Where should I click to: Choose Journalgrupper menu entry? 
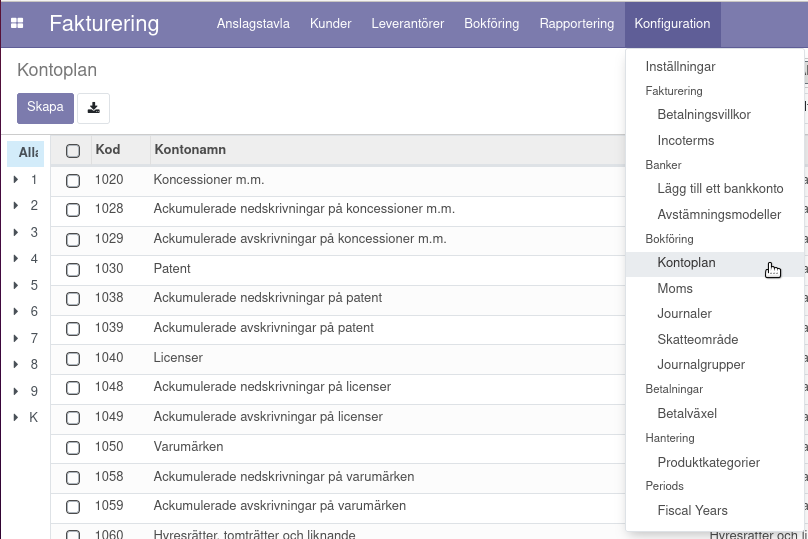tap(701, 365)
